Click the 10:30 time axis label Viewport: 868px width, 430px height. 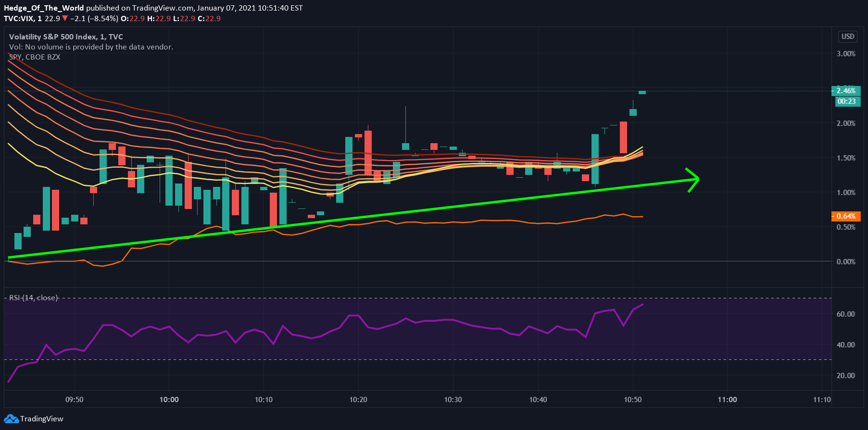(x=453, y=400)
